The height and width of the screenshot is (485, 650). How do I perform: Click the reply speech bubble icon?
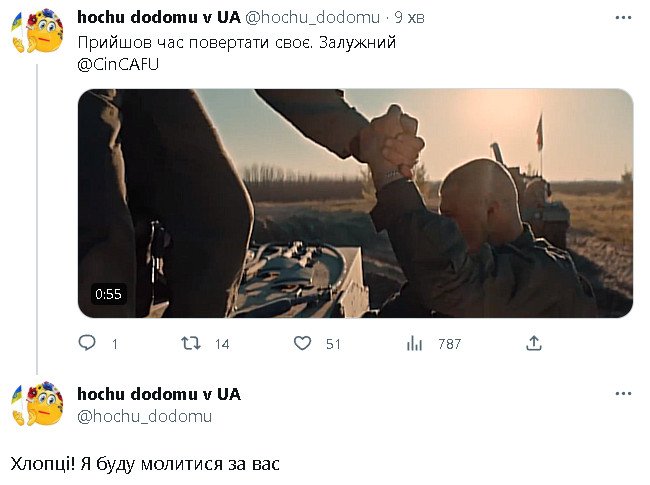(87, 343)
